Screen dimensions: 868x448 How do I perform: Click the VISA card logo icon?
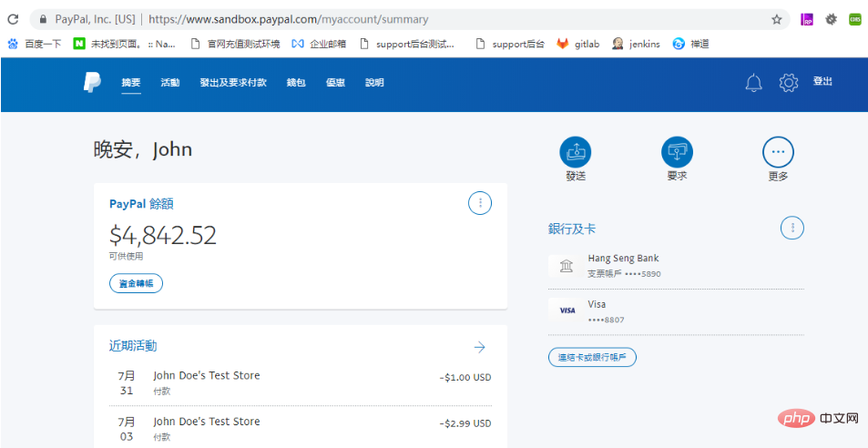[x=566, y=311]
